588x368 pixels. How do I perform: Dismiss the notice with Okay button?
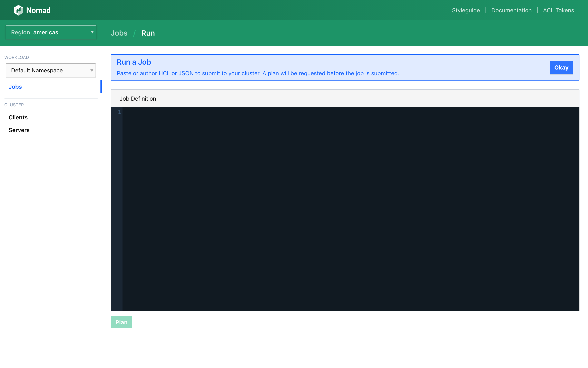[561, 67]
